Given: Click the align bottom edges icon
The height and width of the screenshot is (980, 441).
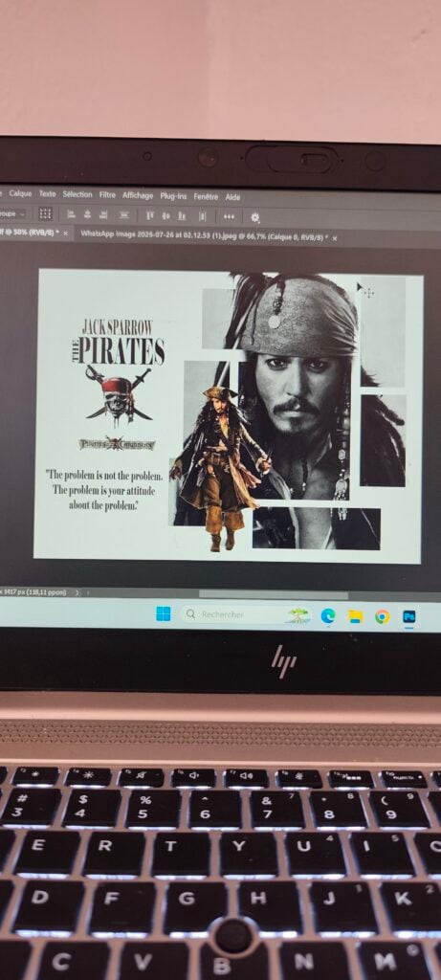Looking at the screenshot, I should [x=182, y=216].
